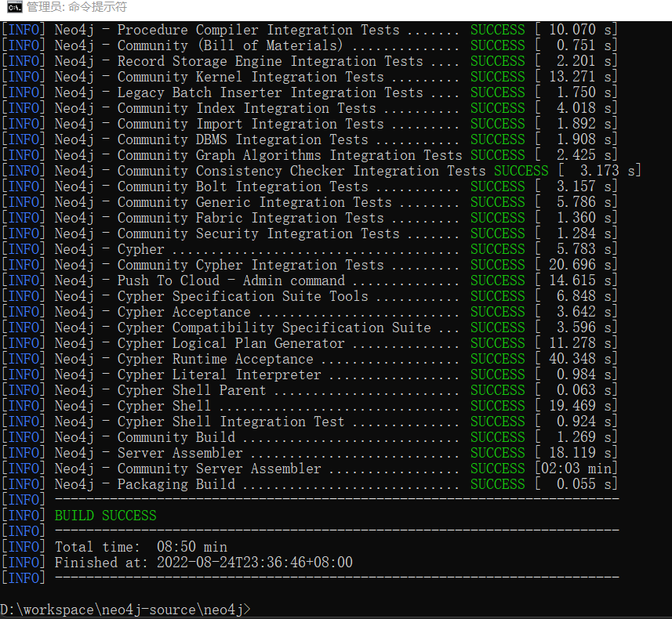Click the prompt 'D:\workspace\neo4j-source\neo4j>'
Screen dimensions: 672x619
(x=125, y=610)
